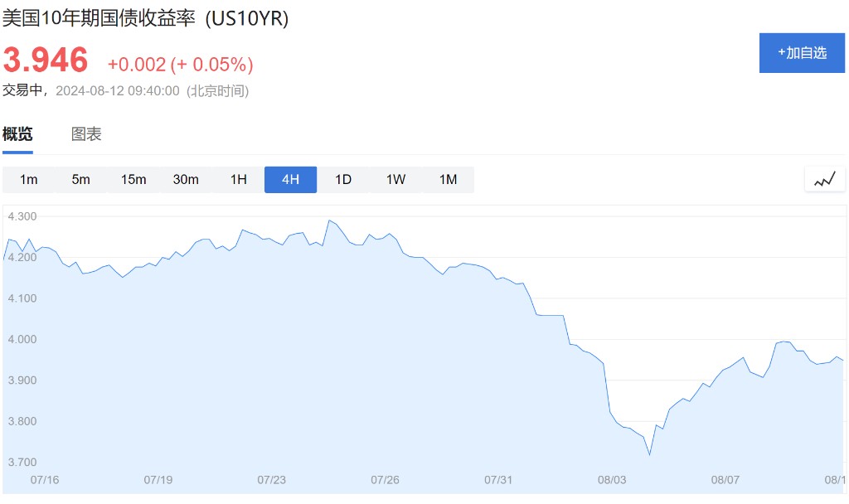
Task: Click the US10YR title heading
Action: (146, 19)
